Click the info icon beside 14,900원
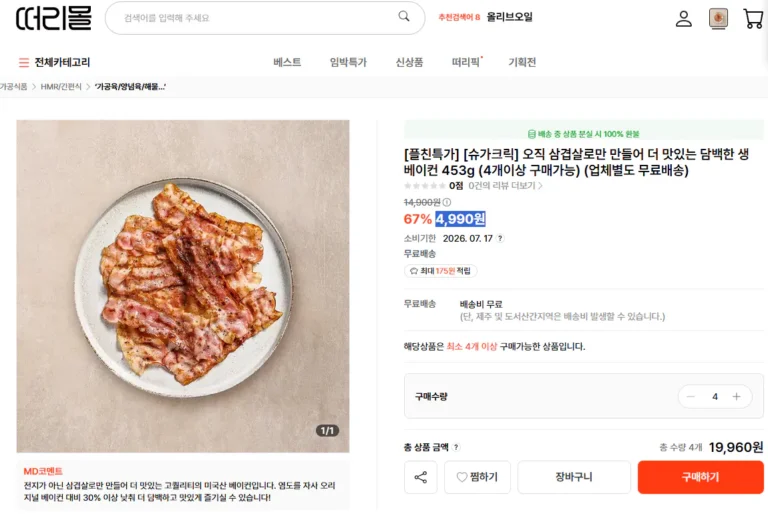 tap(447, 202)
